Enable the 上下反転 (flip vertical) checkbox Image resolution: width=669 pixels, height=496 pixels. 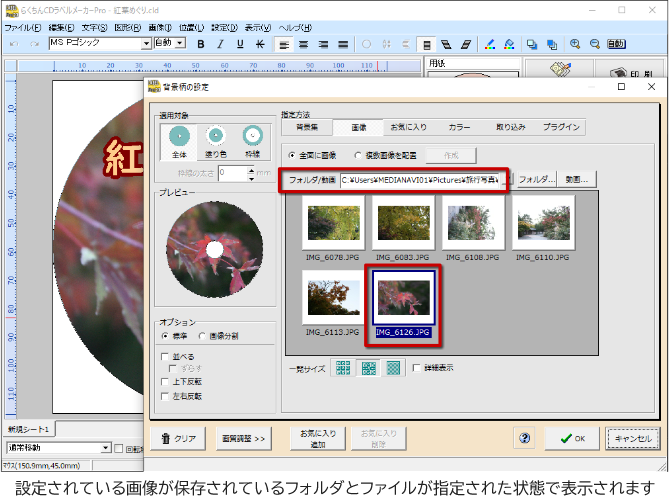165,382
